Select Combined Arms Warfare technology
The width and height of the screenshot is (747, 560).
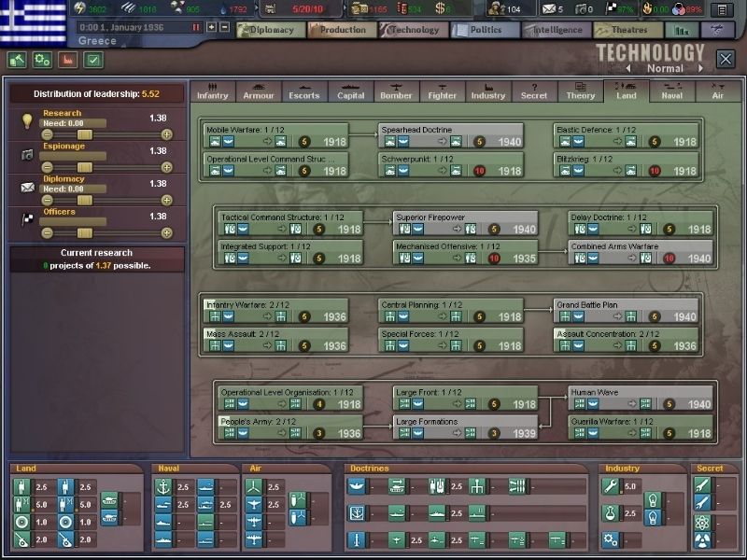(x=641, y=252)
